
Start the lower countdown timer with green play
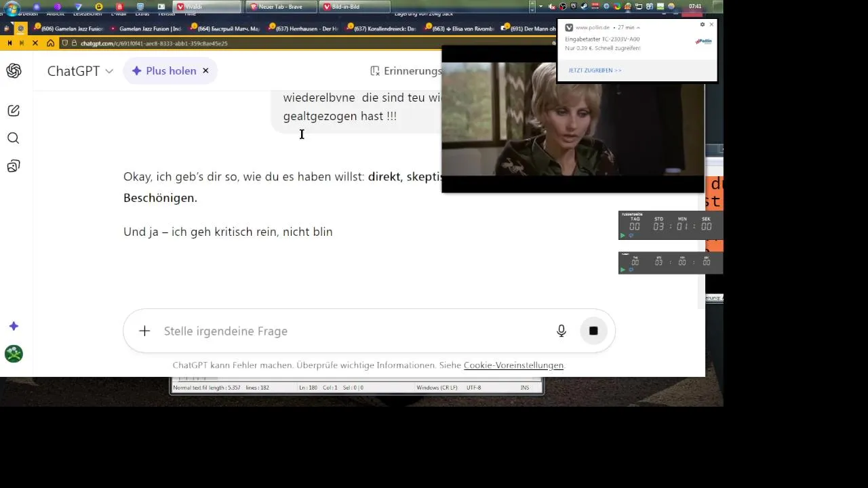click(x=623, y=269)
